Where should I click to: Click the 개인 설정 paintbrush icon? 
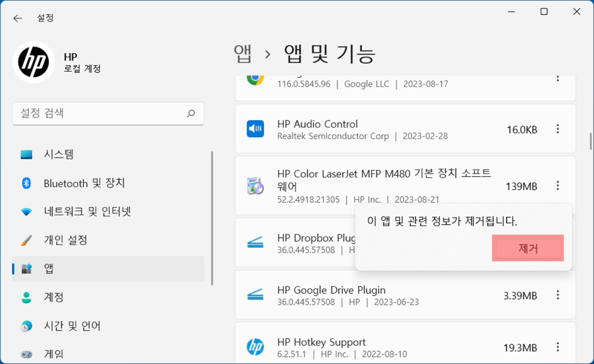(27, 240)
